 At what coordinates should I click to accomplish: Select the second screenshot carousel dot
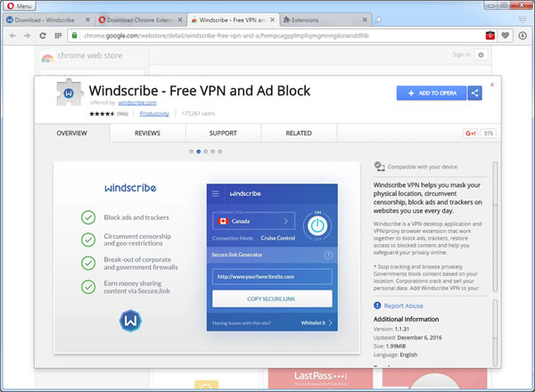coord(199,151)
